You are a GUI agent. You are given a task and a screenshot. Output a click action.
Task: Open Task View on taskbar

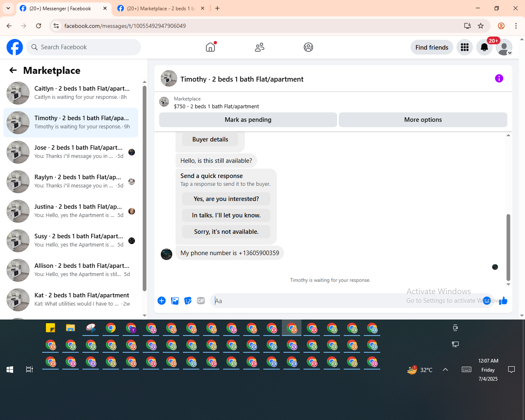point(30,370)
